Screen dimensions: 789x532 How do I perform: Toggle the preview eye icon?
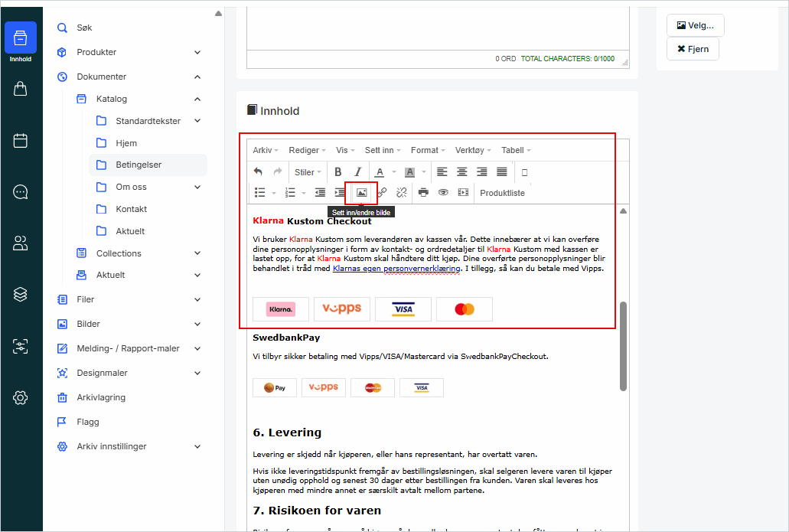pos(443,193)
